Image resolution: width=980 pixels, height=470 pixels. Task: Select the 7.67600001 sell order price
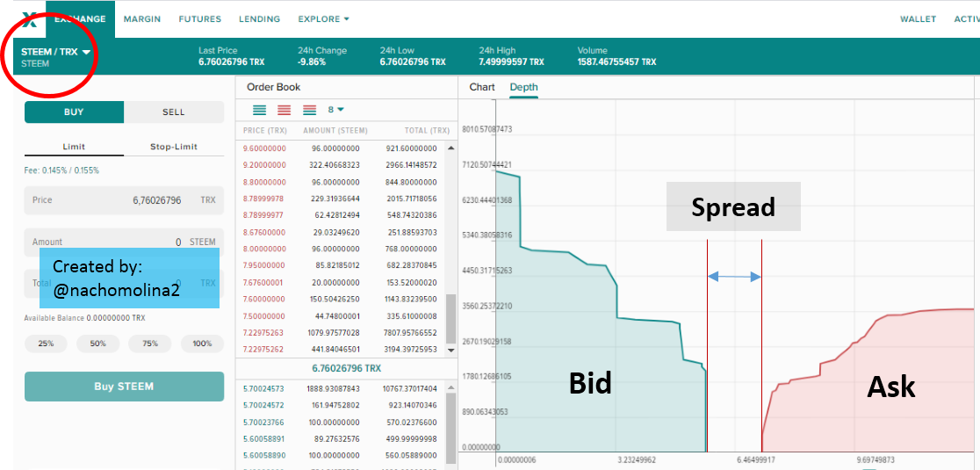[264, 283]
